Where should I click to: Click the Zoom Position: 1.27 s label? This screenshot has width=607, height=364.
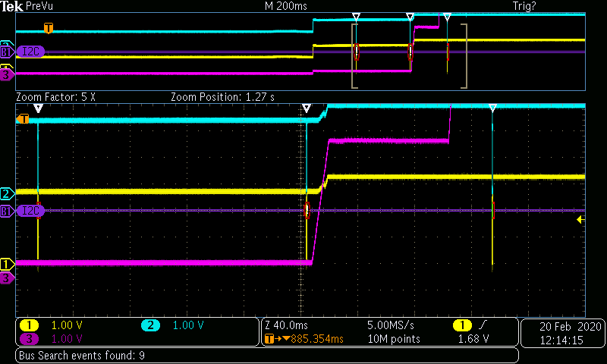222,97
